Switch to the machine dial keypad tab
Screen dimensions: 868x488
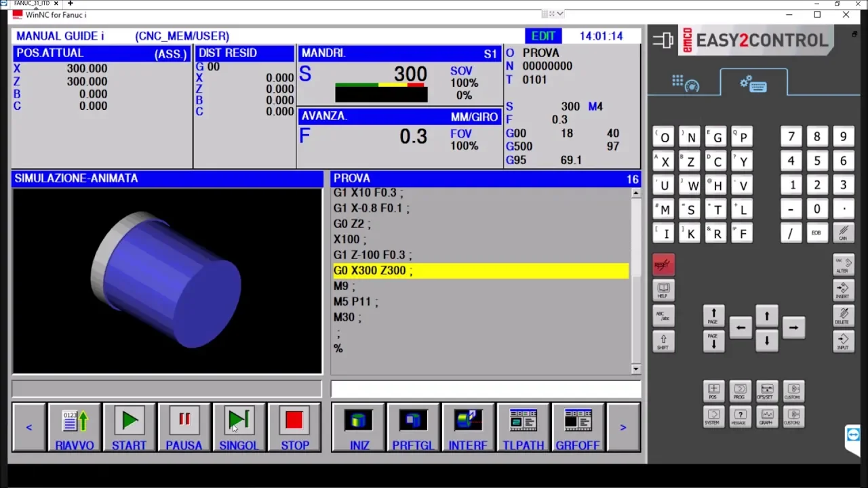[x=685, y=84]
